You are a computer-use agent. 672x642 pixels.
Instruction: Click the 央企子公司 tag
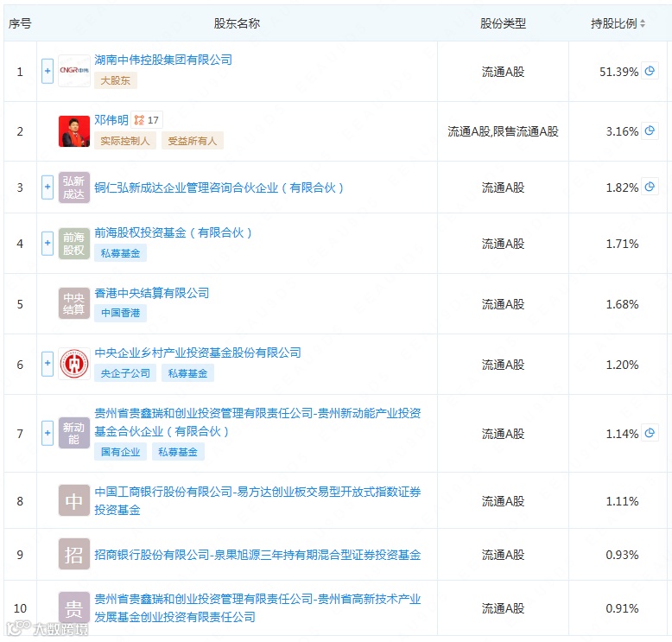[x=125, y=373]
